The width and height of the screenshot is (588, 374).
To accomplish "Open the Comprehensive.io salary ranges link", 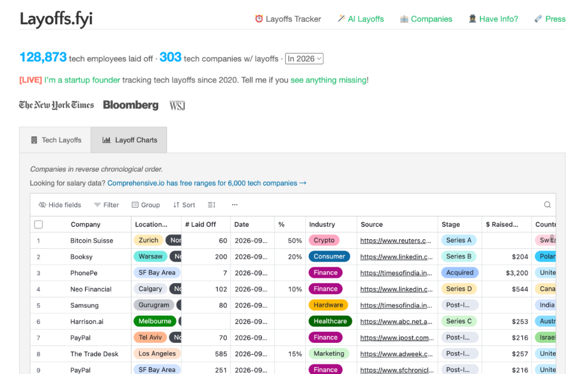I will 207,183.
